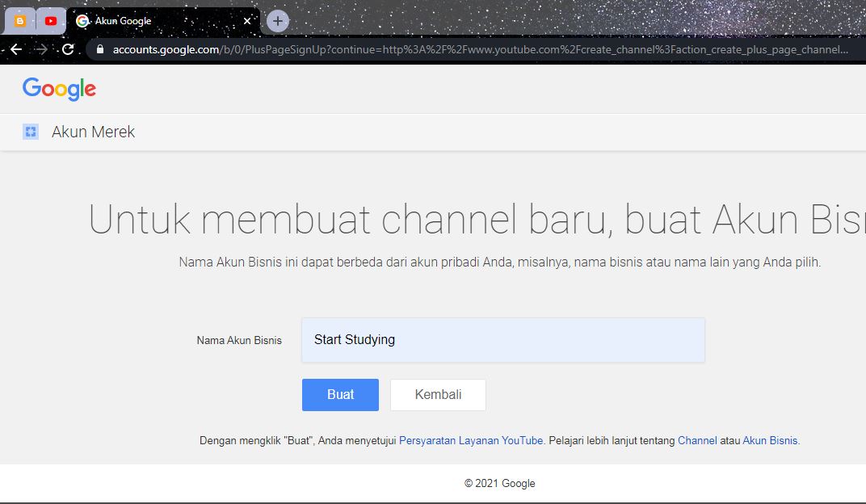
Task: Click the blue Buat button
Action: (x=340, y=395)
